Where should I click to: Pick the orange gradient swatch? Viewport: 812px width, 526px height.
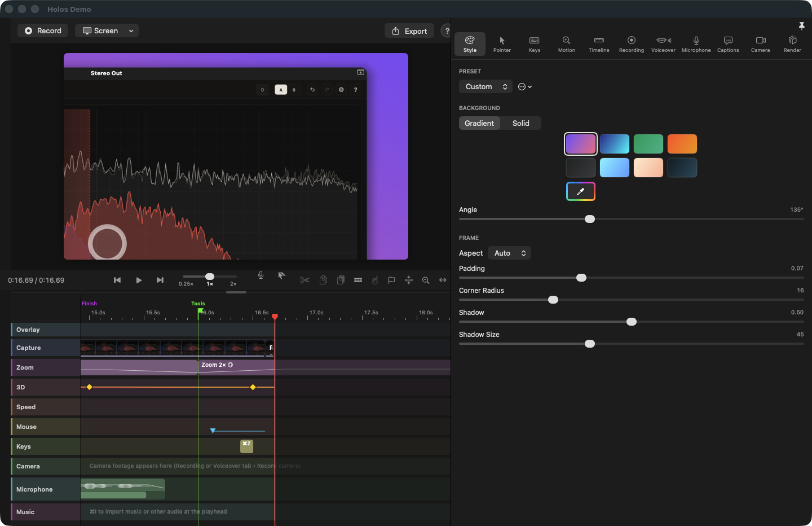tap(682, 144)
